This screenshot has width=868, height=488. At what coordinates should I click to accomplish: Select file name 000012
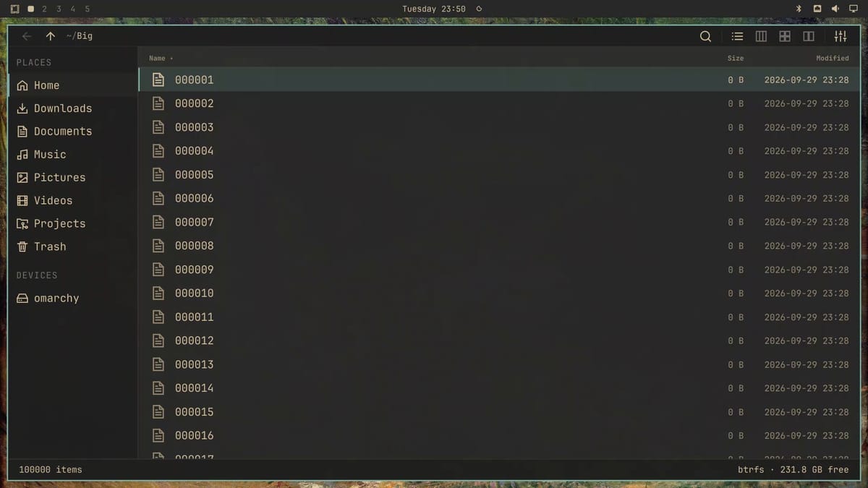tap(195, 341)
